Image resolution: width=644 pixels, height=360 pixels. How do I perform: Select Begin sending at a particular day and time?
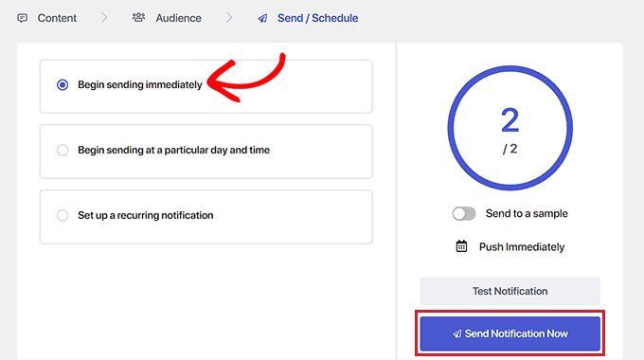pos(63,150)
